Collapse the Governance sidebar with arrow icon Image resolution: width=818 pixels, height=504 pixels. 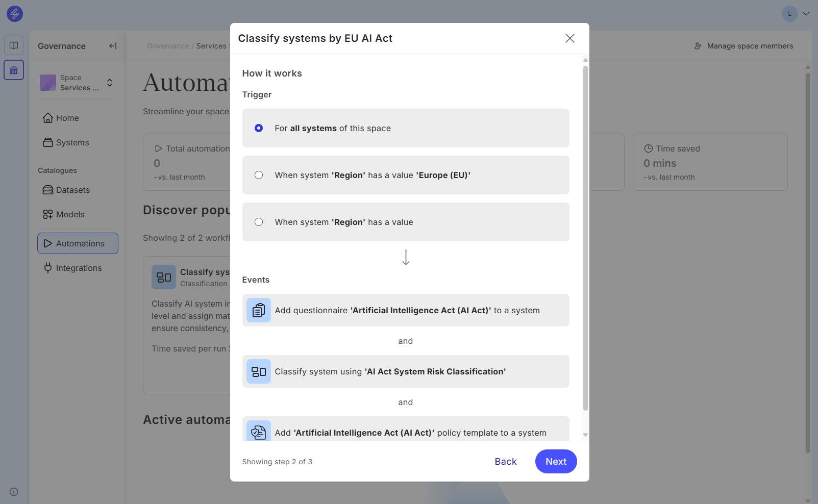pyautogui.click(x=113, y=46)
